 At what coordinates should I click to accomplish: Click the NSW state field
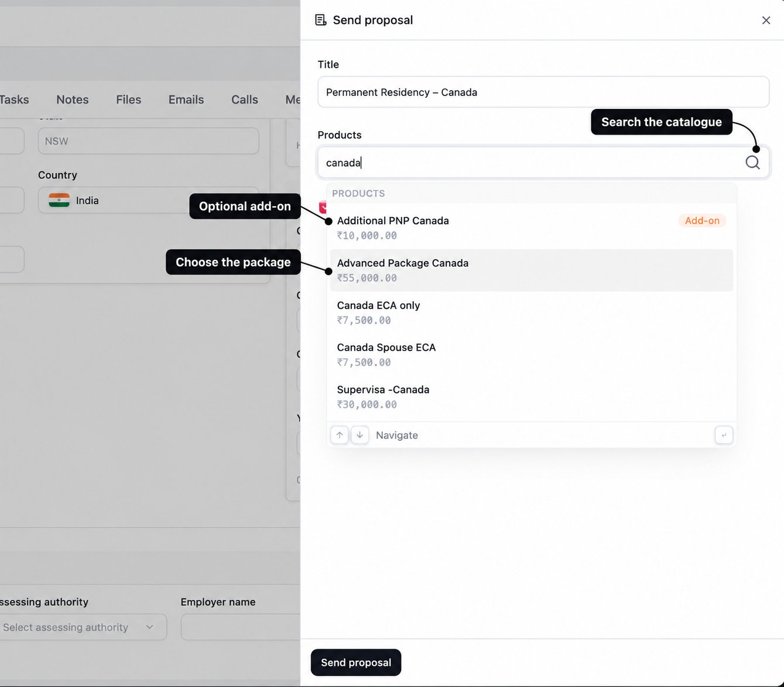(x=149, y=141)
